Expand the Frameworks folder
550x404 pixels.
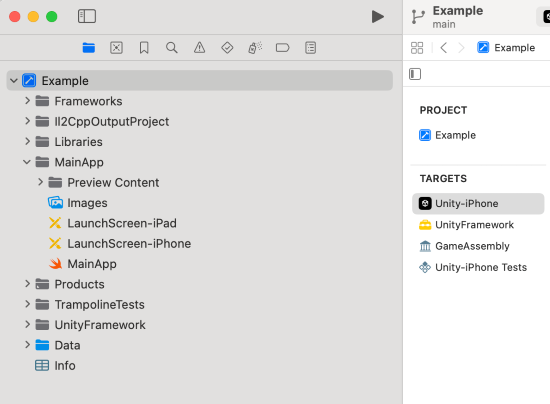pos(27,101)
